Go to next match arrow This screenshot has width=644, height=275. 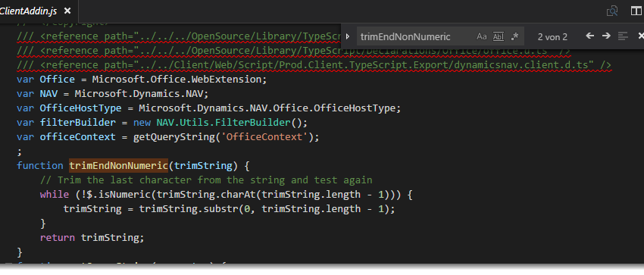(606, 36)
